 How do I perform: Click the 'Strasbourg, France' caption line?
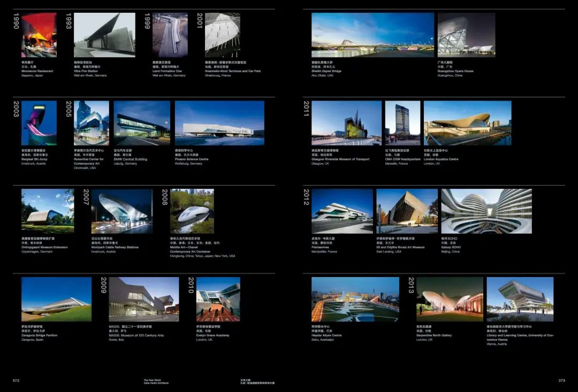click(x=218, y=75)
